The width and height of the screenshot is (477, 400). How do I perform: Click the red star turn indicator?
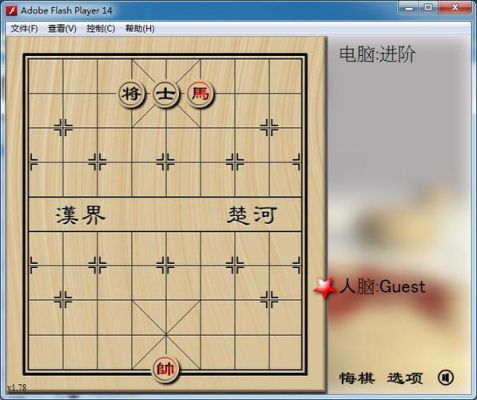[x=324, y=287]
